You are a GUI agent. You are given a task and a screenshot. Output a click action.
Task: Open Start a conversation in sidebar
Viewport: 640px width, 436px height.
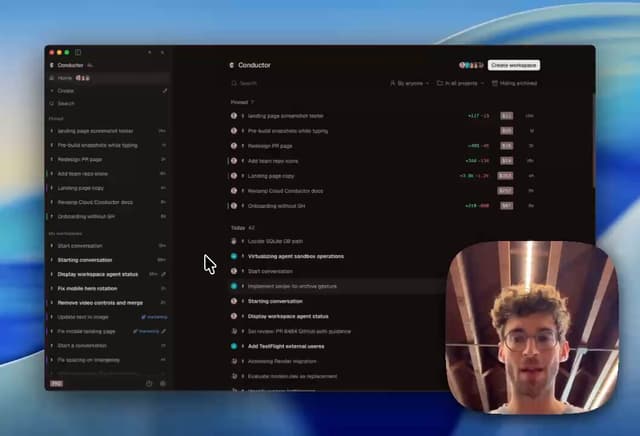tap(108, 346)
